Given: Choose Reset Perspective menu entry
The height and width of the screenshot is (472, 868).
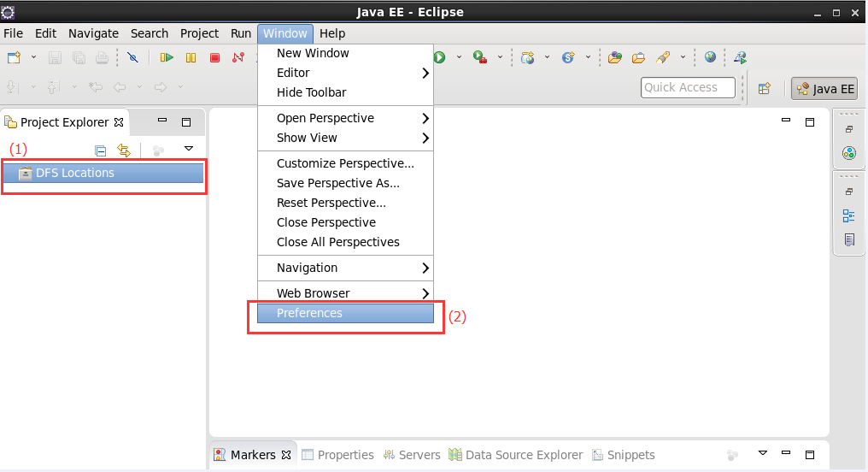Looking at the screenshot, I should tap(345, 203).
